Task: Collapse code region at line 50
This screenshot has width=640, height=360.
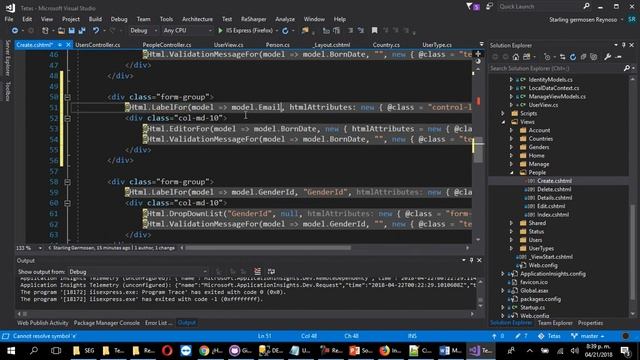Action: 67,97
